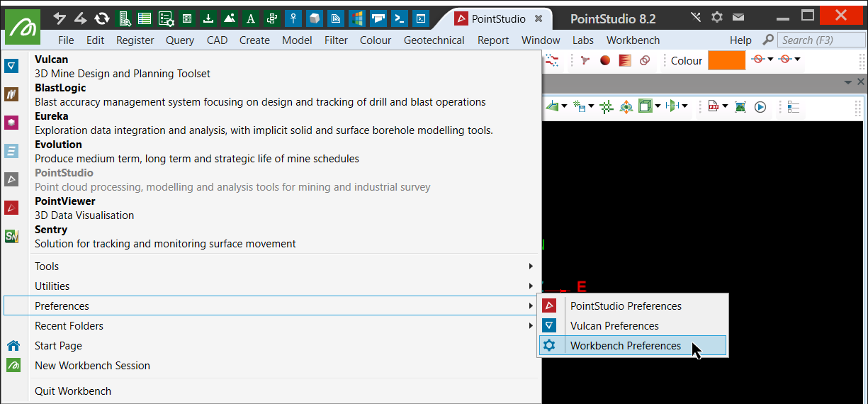Expand the PDF export dropdown arrow
The image size is (868, 404).
tap(725, 107)
